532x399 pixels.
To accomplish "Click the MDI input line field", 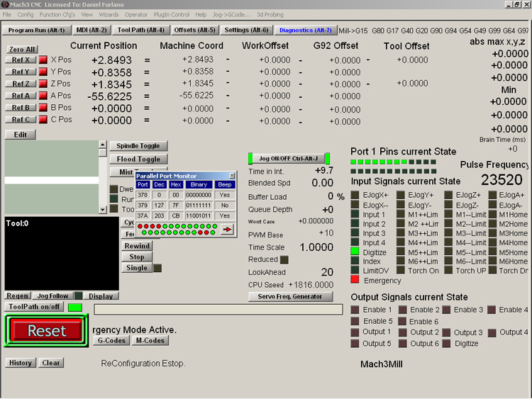I will (218, 310).
